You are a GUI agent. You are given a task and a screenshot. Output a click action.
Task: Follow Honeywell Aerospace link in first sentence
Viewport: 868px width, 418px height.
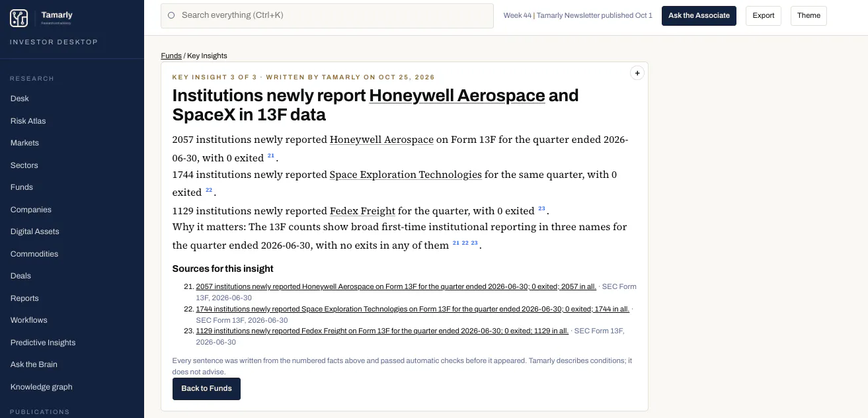coord(381,140)
